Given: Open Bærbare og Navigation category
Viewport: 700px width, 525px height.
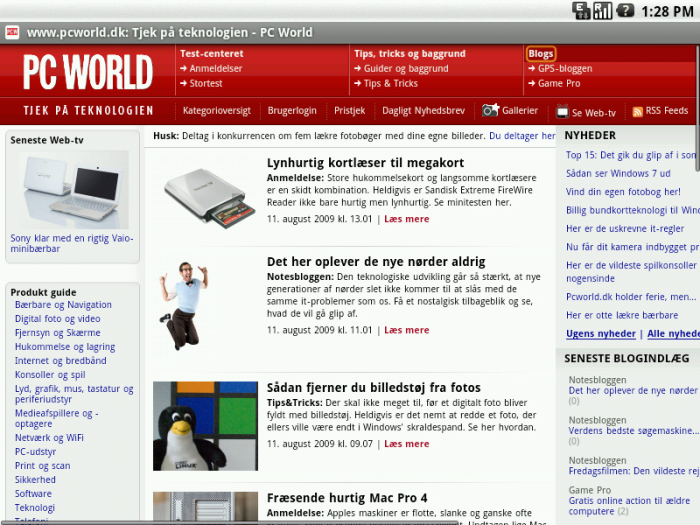Looking at the screenshot, I should (x=63, y=305).
